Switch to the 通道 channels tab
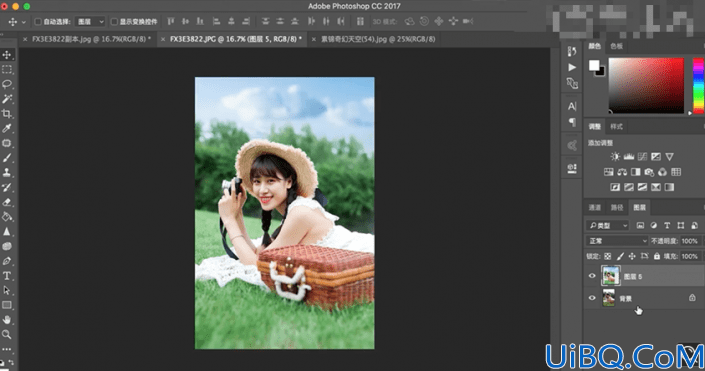This screenshot has height=371, width=705. (595, 207)
